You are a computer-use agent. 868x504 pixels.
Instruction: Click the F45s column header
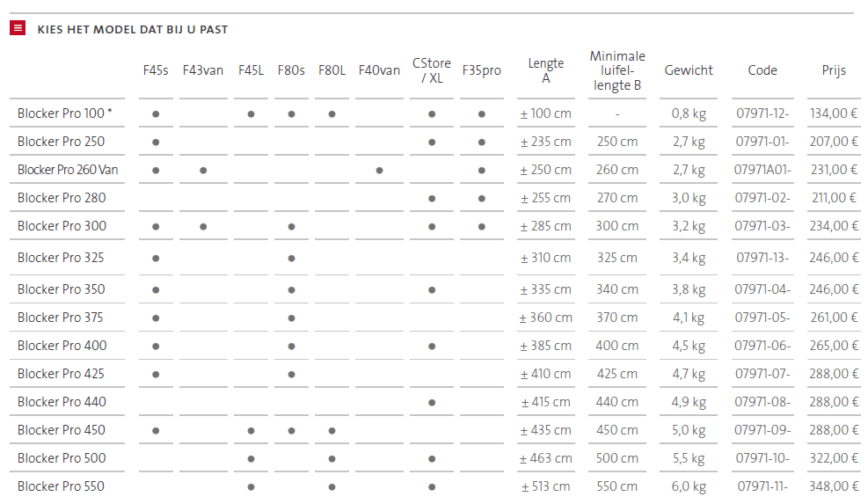[156, 70]
